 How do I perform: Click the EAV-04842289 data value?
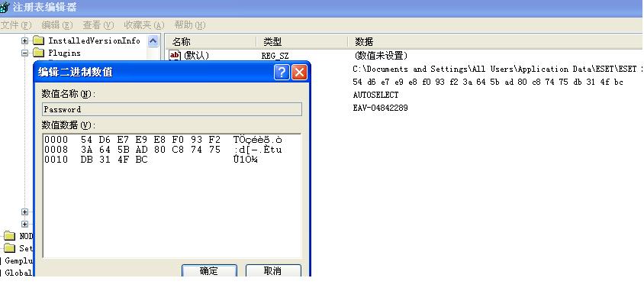coord(380,108)
